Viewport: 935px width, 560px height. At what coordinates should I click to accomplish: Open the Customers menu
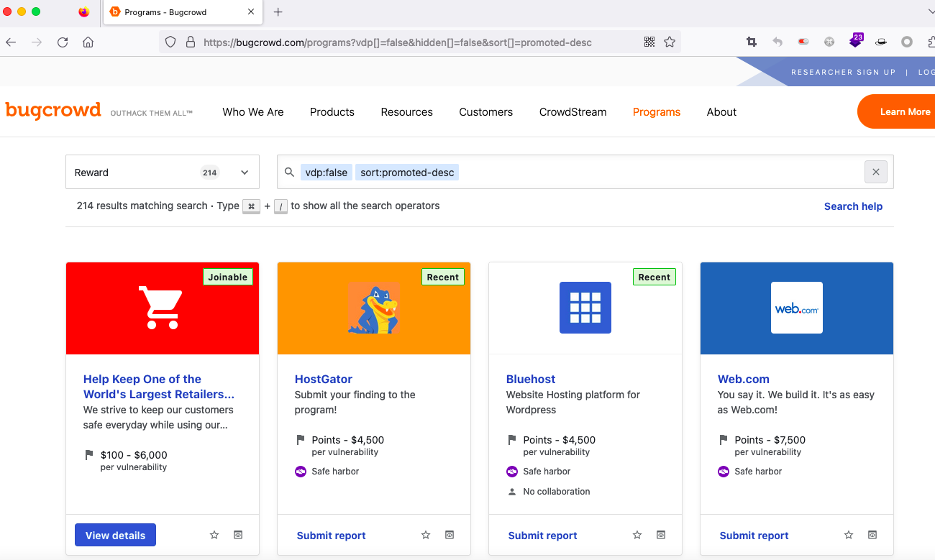486,112
